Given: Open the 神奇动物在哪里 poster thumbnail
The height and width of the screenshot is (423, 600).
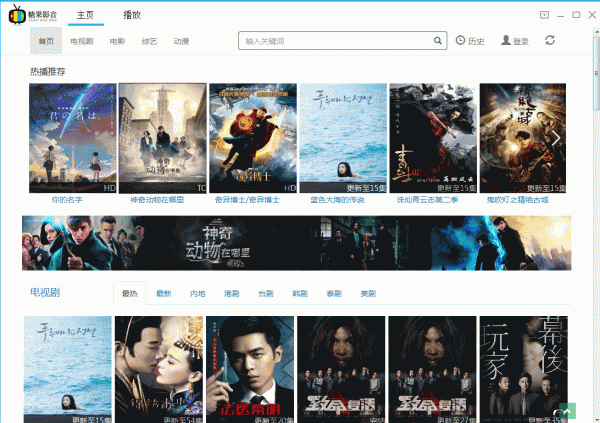Looking at the screenshot, I should (163, 138).
